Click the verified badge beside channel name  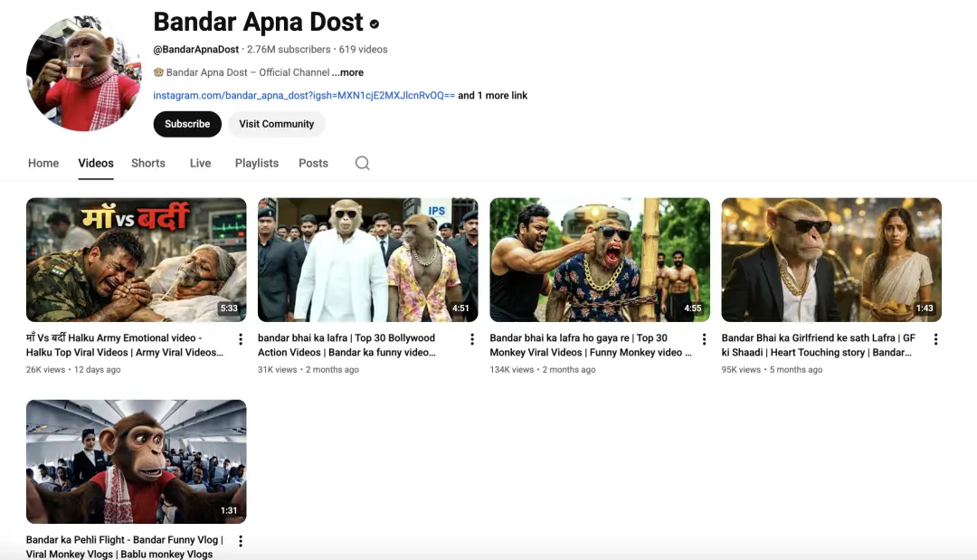click(x=375, y=24)
